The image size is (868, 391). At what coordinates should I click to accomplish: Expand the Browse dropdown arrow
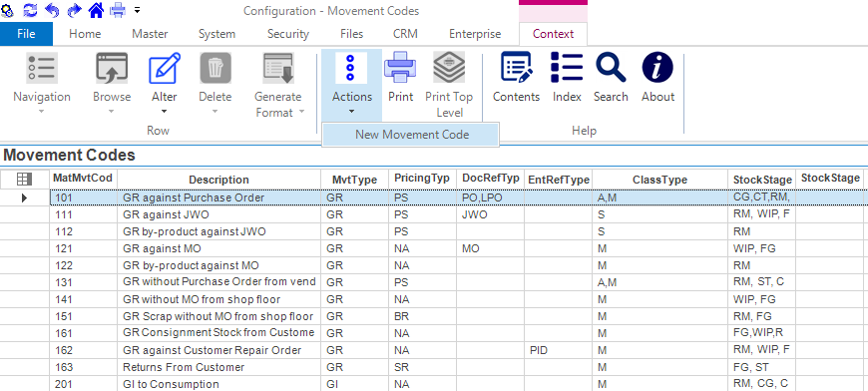(112, 112)
